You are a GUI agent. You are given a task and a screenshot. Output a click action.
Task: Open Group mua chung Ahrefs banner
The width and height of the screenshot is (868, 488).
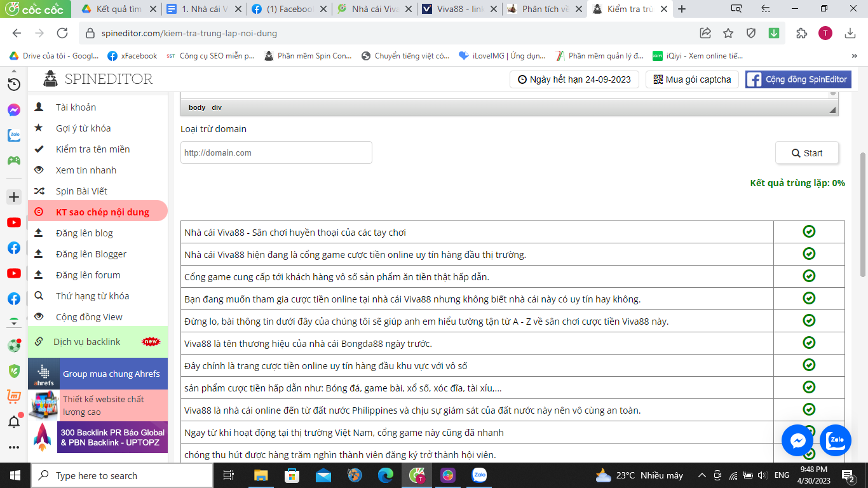98,374
